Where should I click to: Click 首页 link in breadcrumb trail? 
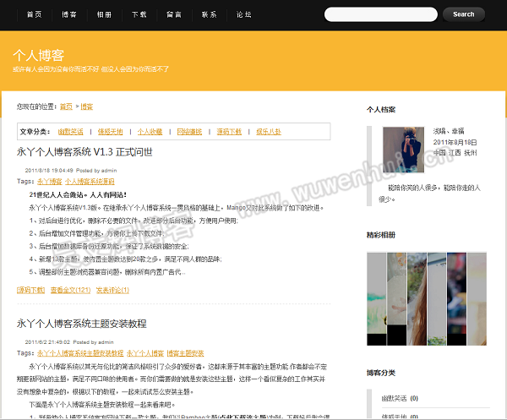(x=65, y=106)
